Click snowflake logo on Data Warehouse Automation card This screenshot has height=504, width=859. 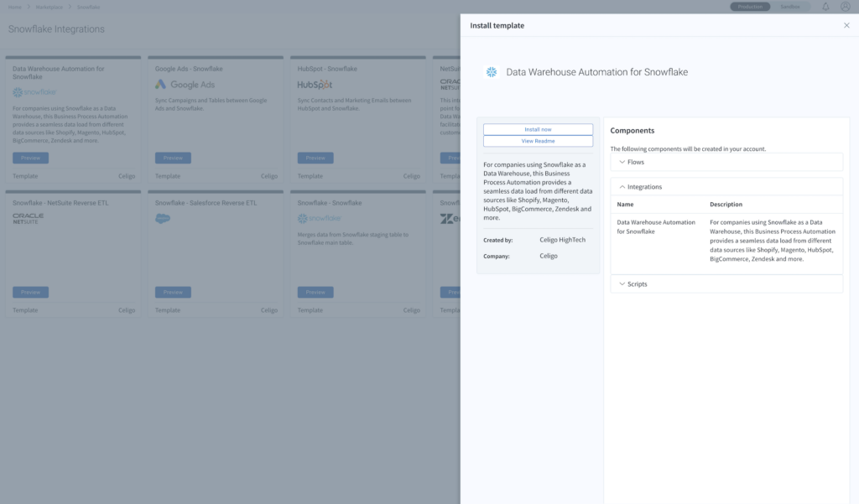34,92
